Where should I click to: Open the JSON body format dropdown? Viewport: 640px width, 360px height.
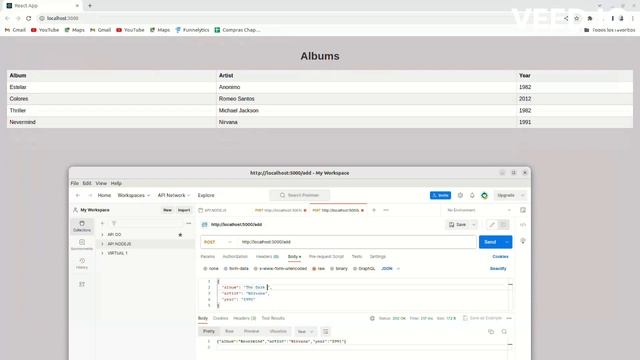[x=390, y=269]
